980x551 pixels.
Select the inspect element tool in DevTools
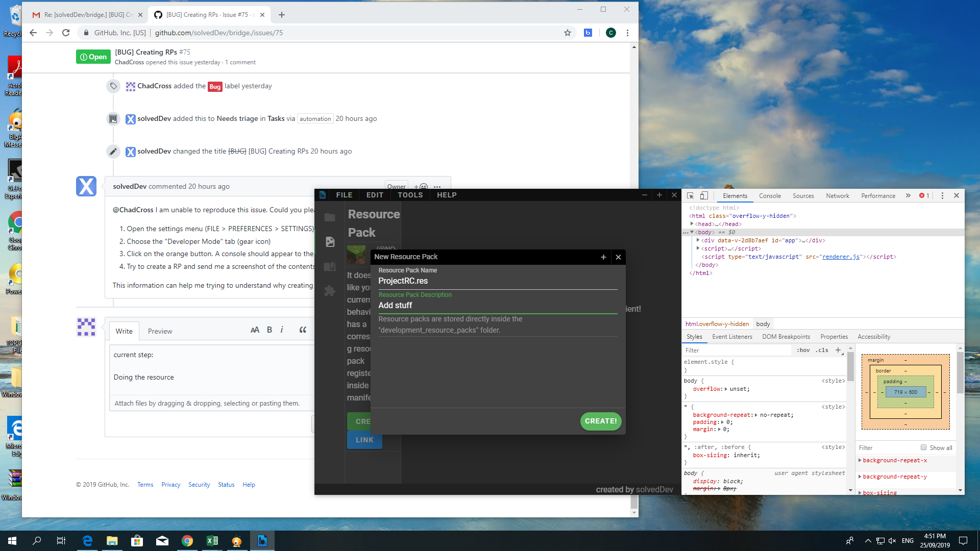[689, 195]
